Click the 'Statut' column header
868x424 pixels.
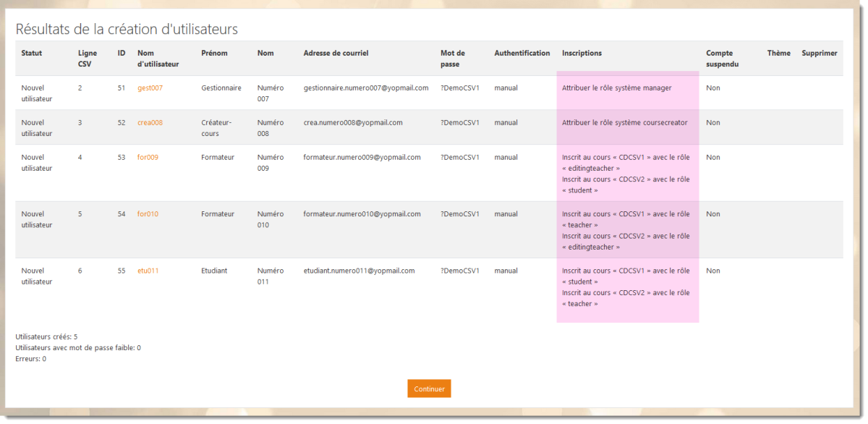pyautogui.click(x=32, y=54)
